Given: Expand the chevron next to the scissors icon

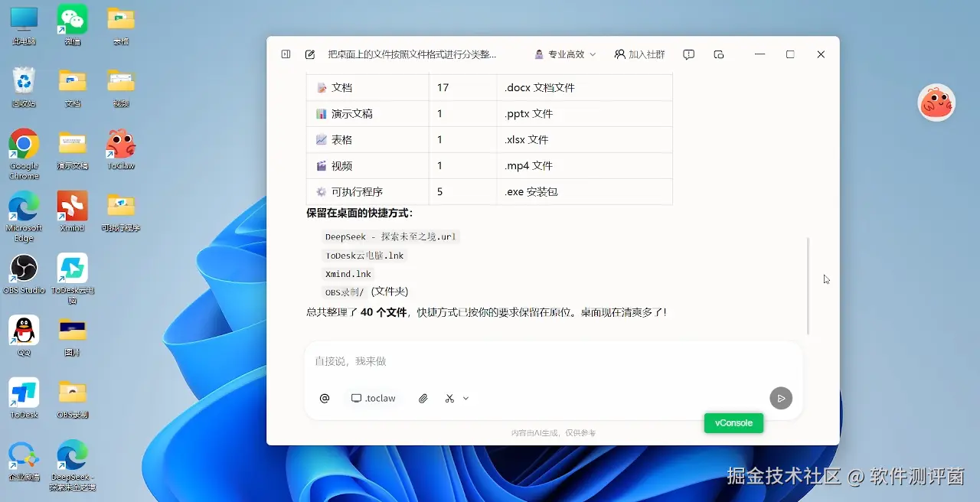Looking at the screenshot, I should coord(466,398).
